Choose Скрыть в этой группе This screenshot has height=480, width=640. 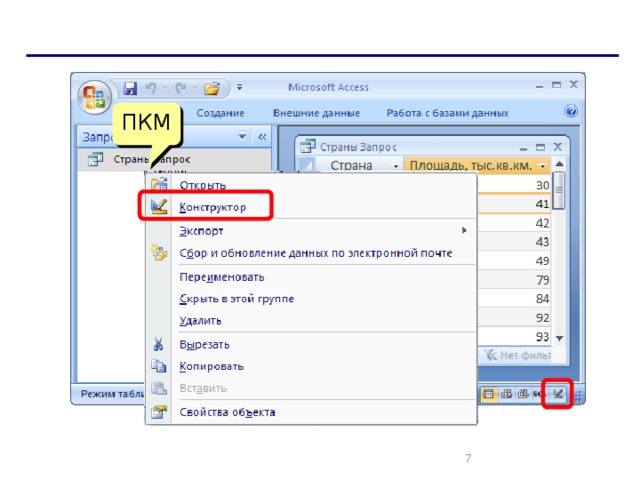click(236, 299)
